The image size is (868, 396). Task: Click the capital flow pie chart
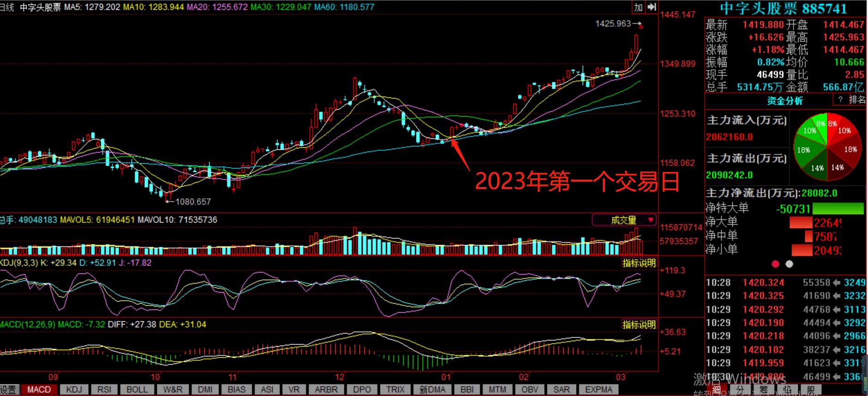pyautogui.click(x=827, y=148)
